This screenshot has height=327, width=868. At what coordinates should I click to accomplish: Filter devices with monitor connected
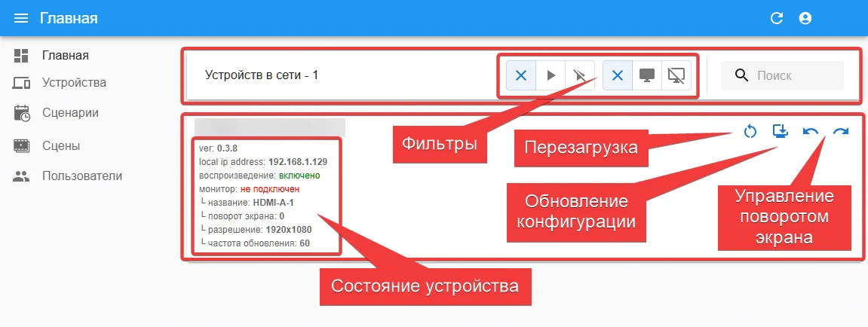point(647,75)
